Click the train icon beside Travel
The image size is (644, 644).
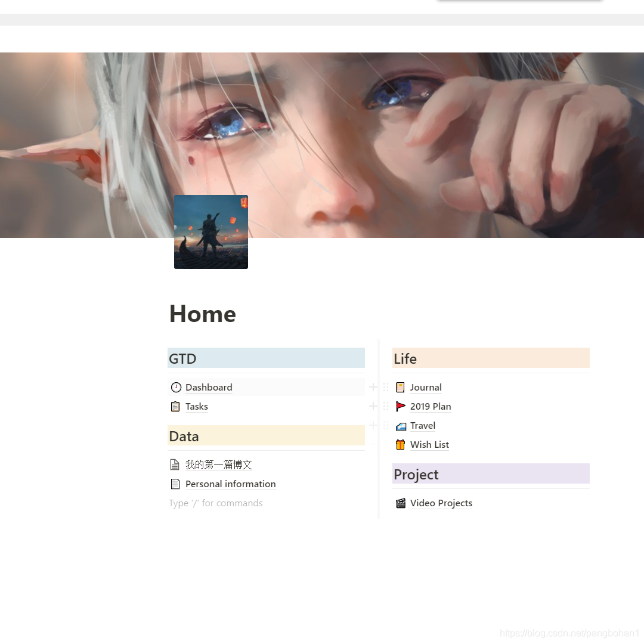401,426
